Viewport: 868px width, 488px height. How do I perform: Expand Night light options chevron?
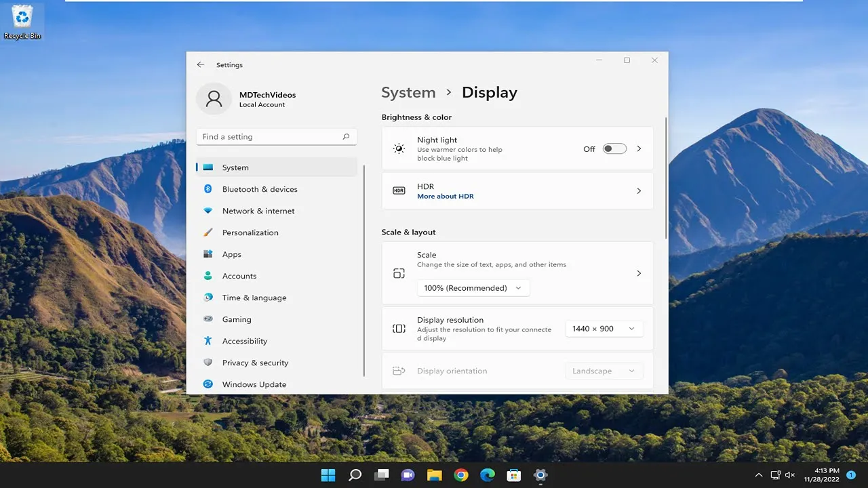pyautogui.click(x=639, y=148)
